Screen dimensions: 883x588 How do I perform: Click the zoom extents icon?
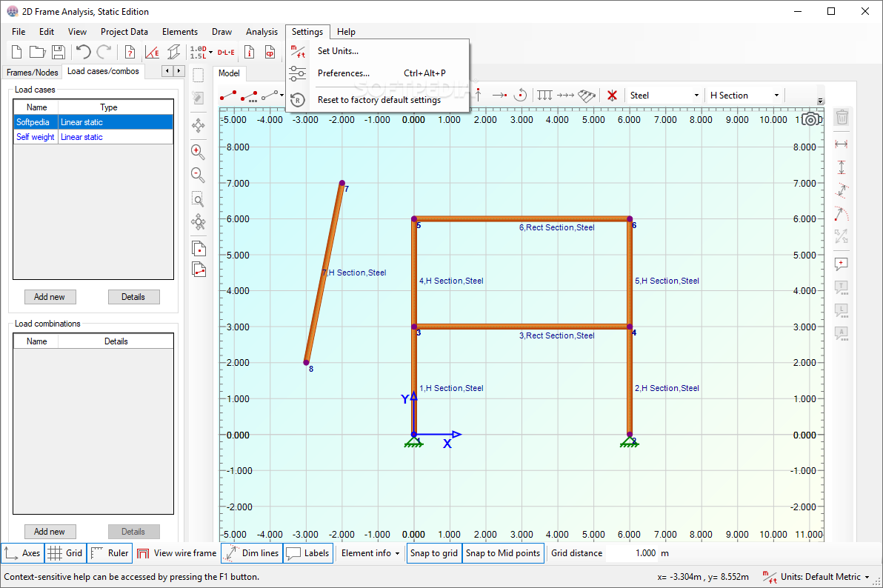[199, 222]
